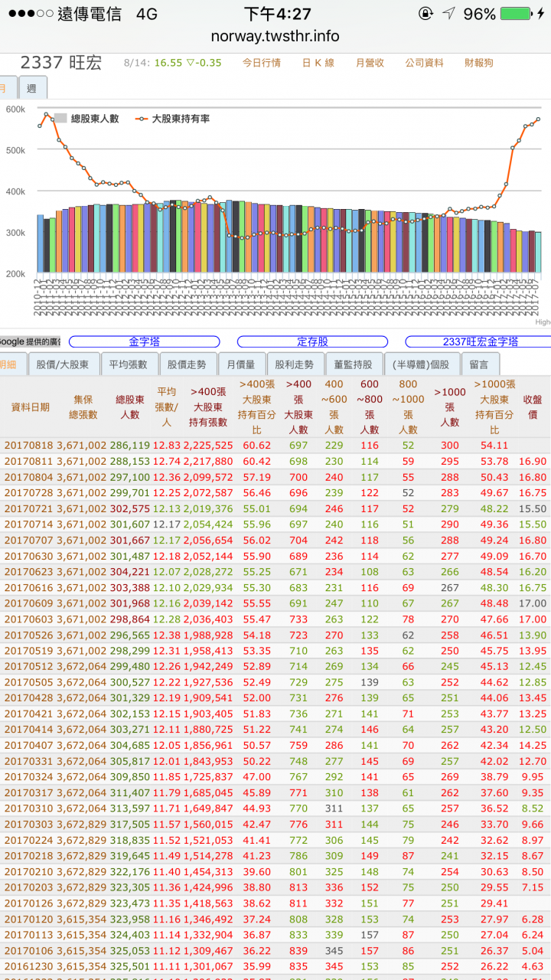Switch to 平均張數 tab
The height and width of the screenshot is (980, 551).
[129, 364]
